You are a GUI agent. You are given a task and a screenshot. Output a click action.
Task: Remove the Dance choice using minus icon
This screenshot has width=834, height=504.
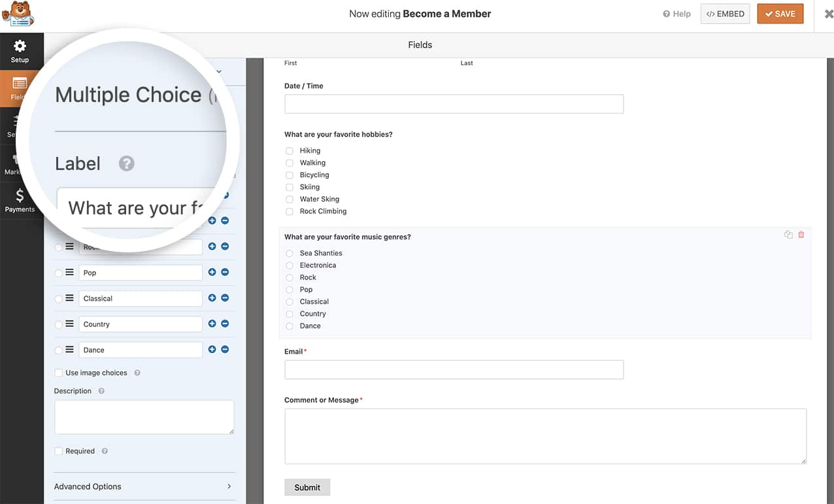225,349
